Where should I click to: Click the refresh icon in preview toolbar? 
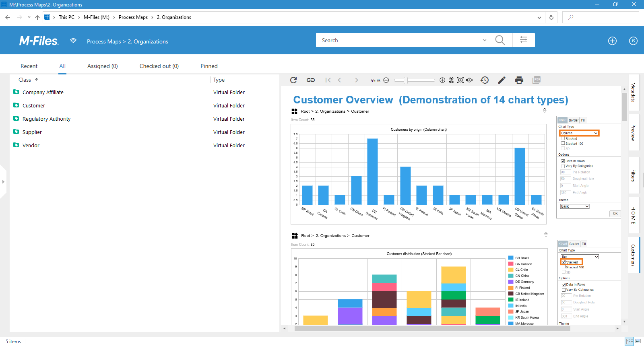click(x=293, y=80)
